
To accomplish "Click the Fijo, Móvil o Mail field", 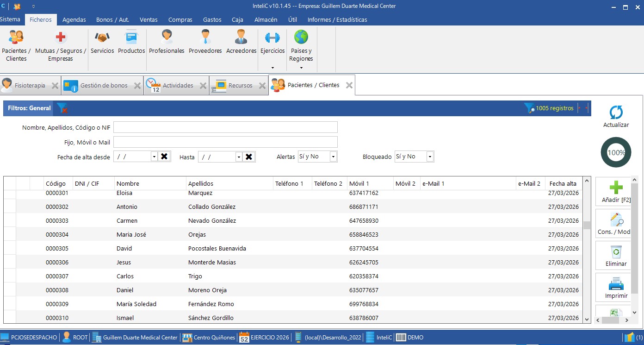I will point(225,142).
